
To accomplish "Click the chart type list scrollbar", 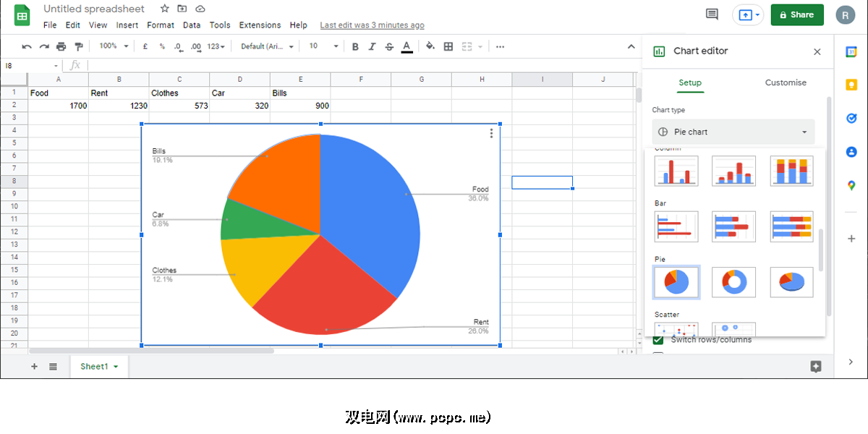I will 821,250.
